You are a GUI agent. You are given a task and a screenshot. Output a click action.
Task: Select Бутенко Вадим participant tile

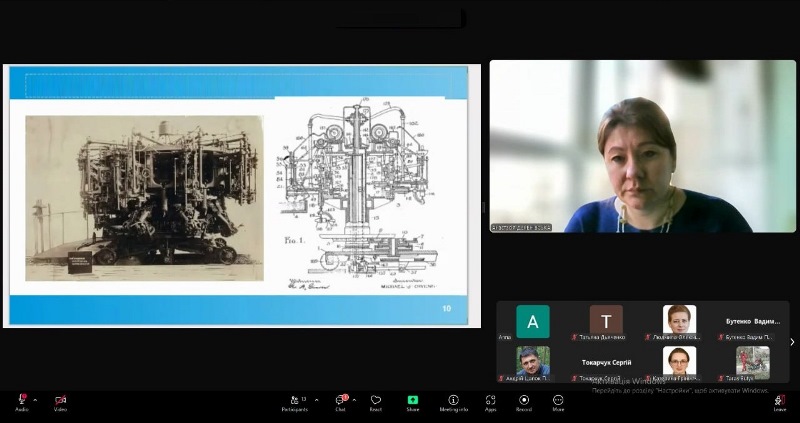[x=753, y=322]
